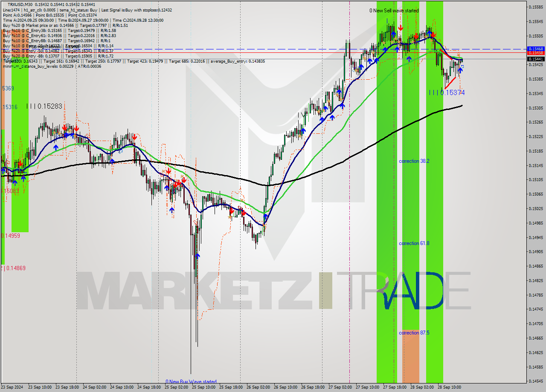Click the 0.15585 price scale value

pyautogui.click(x=536, y=7)
